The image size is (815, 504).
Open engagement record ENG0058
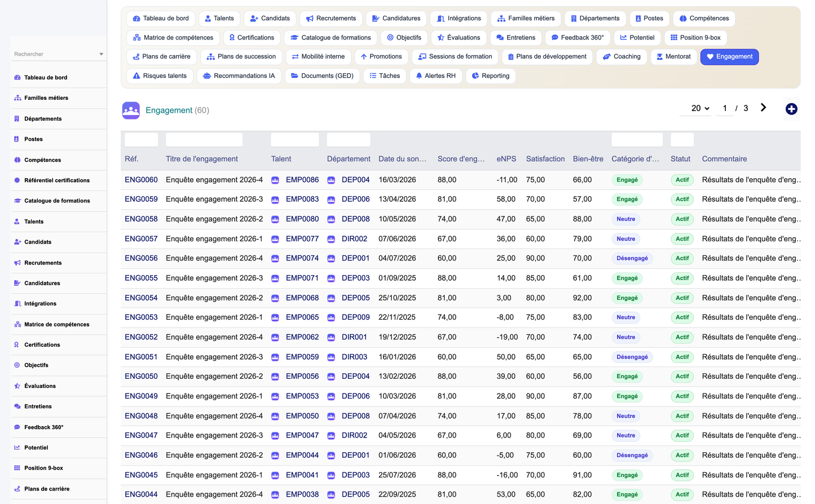[x=141, y=219]
